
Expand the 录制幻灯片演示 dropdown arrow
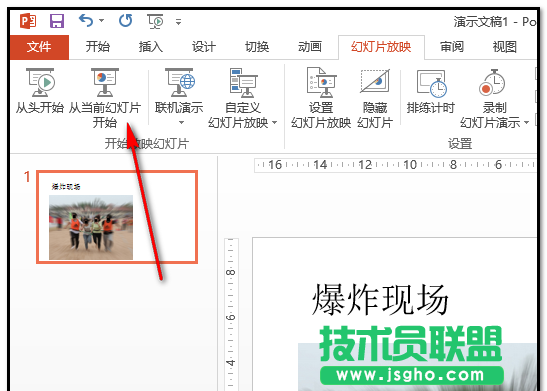point(526,123)
